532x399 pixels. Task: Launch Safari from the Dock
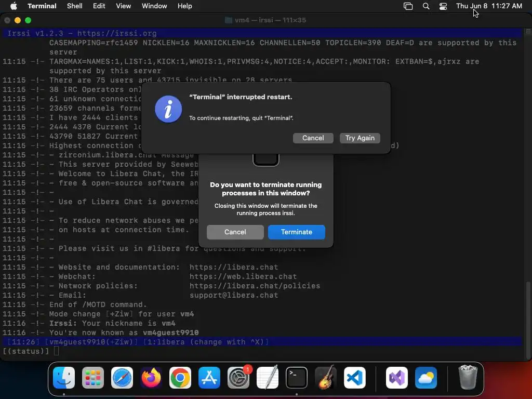(122, 378)
